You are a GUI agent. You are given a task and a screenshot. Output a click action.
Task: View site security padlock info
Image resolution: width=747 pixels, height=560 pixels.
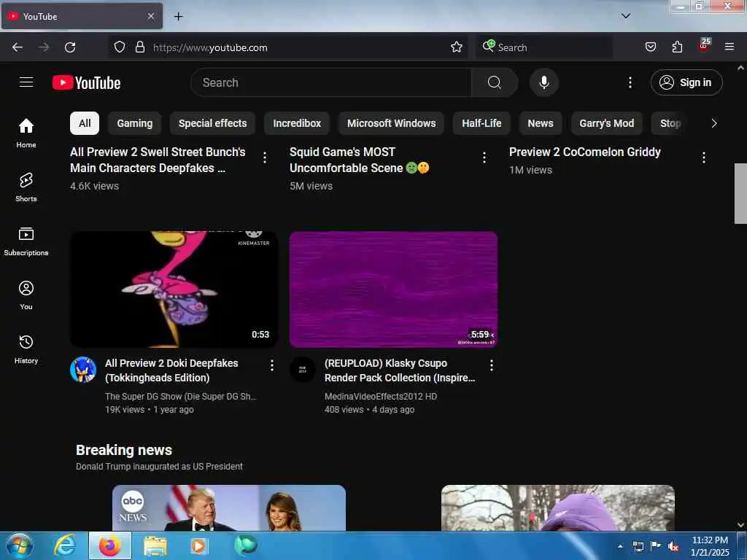click(139, 47)
